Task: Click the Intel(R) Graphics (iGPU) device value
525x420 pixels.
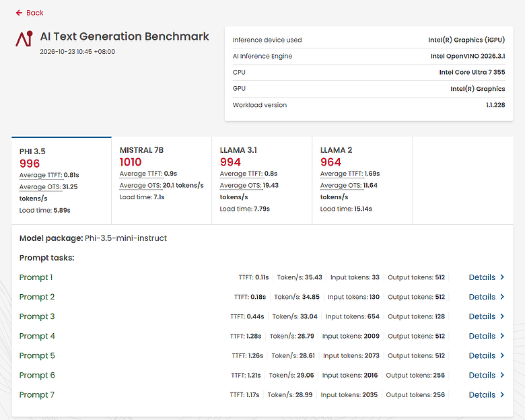Action: pos(466,40)
